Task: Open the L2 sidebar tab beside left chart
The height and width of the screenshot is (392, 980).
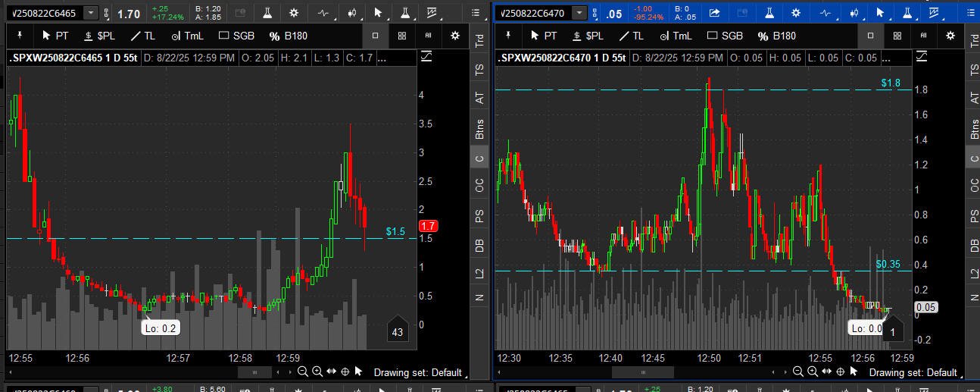Action: point(479,274)
